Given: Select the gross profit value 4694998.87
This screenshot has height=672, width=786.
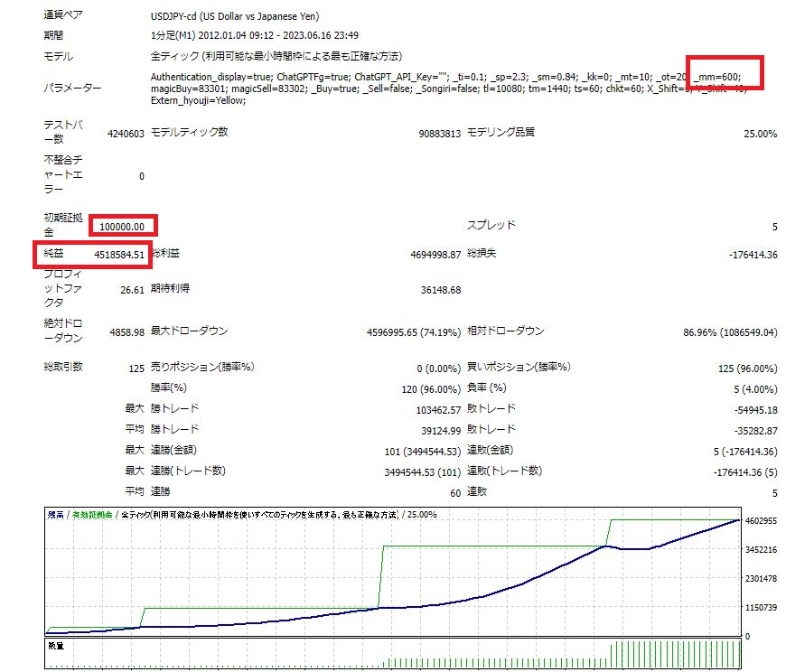Looking at the screenshot, I should (435, 255).
